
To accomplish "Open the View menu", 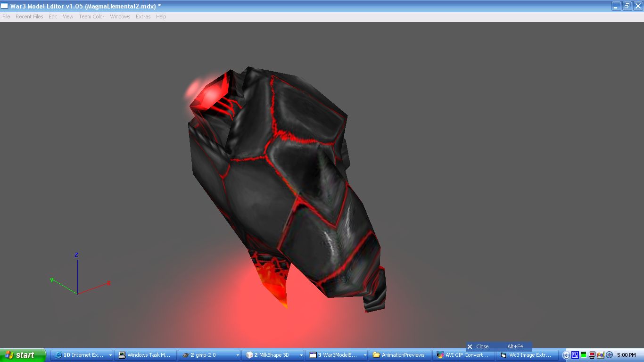I will pyautogui.click(x=68, y=16).
